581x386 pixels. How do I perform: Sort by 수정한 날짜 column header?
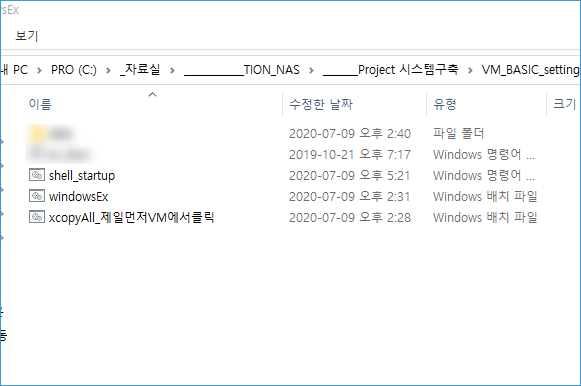pos(321,104)
